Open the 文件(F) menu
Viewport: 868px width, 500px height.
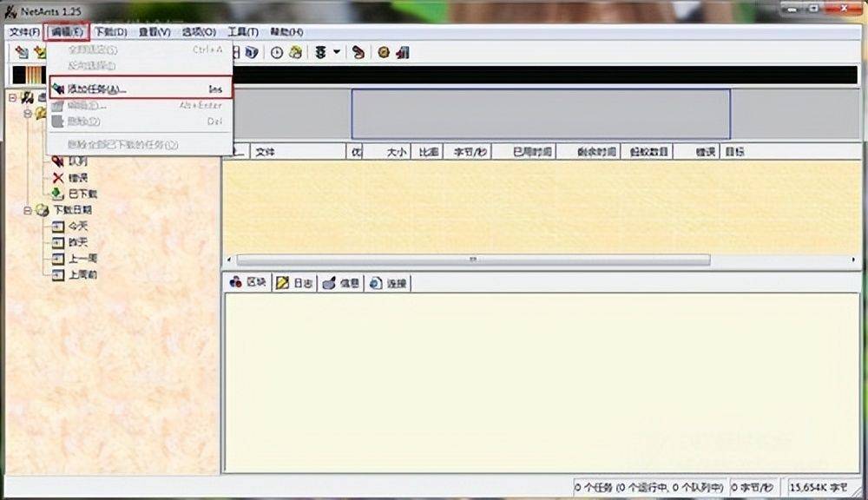point(25,32)
